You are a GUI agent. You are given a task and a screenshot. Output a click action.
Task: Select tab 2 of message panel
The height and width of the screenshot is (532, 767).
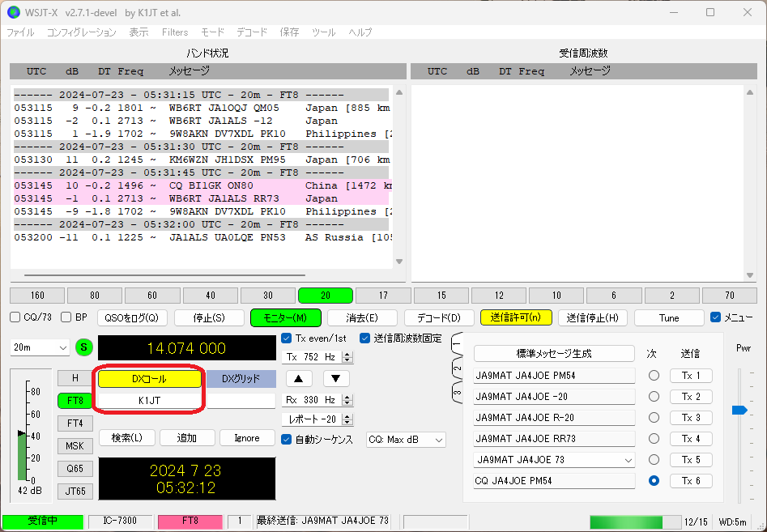tap(457, 368)
